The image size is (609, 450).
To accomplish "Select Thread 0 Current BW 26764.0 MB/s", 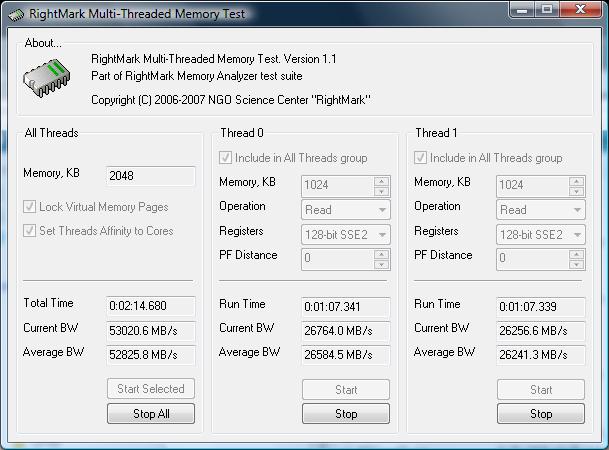I will point(346,331).
